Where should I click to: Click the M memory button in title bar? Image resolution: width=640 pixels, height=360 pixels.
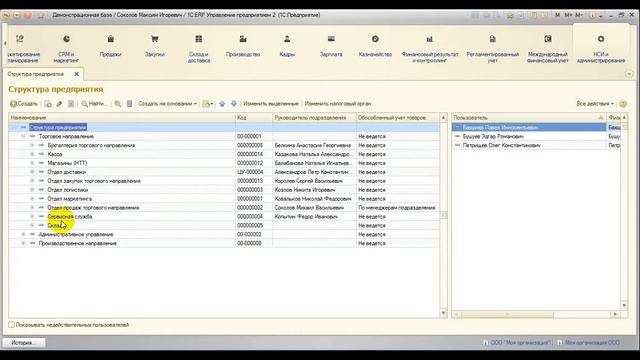point(557,15)
